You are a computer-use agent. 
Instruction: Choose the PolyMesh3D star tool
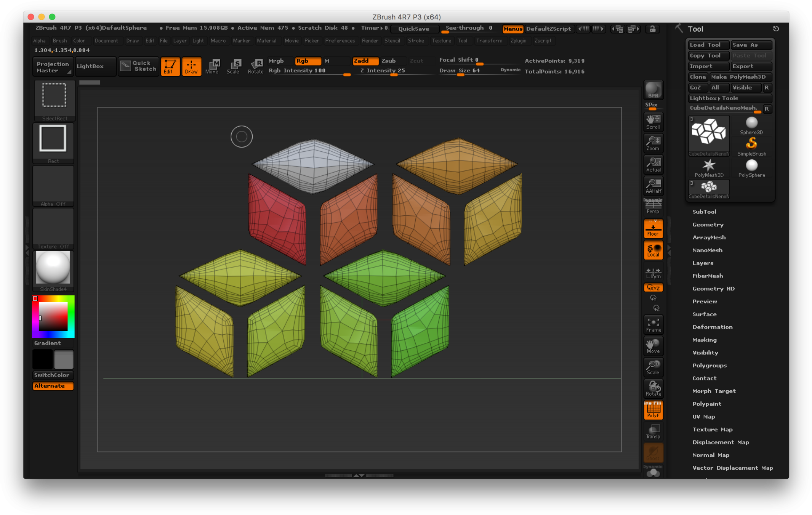[708, 168]
